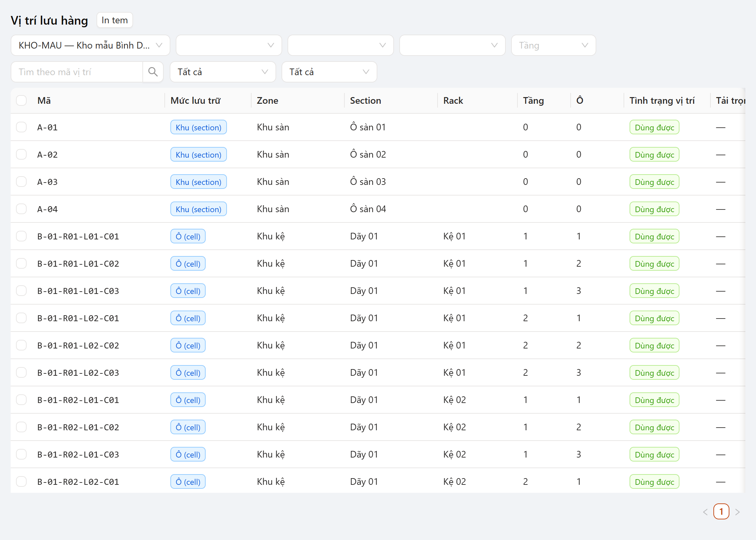
Task: Toggle the select-all header checkbox
Action: (x=21, y=100)
